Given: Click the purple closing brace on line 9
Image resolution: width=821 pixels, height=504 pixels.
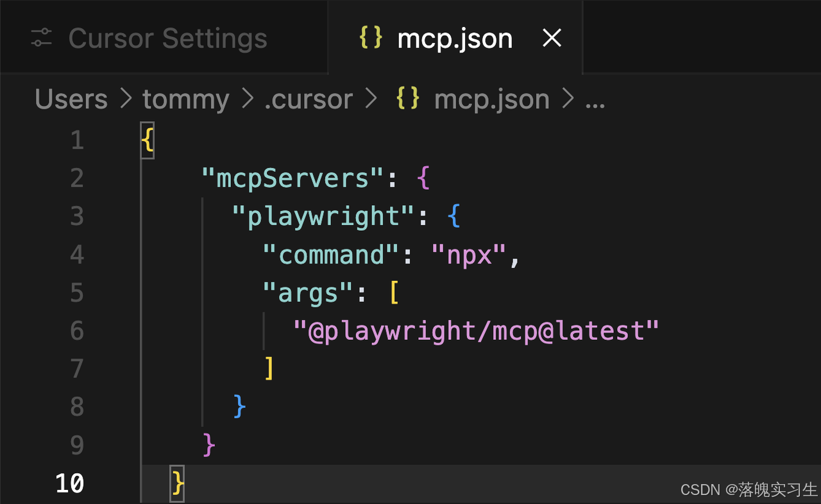Looking at the screenshot, I should pyautogui.click(x=209, y=444).
